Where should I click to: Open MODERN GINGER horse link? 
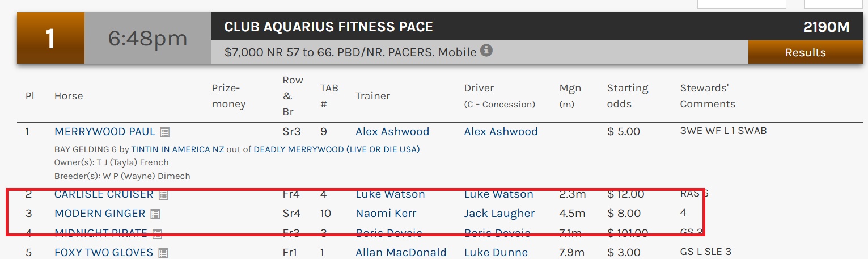[100, 214]
